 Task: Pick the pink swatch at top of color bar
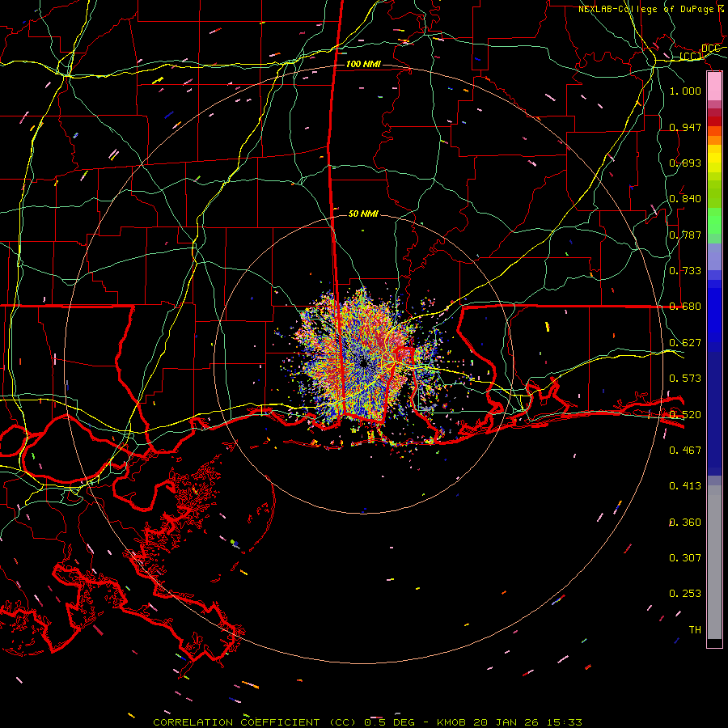coord(714,86)
